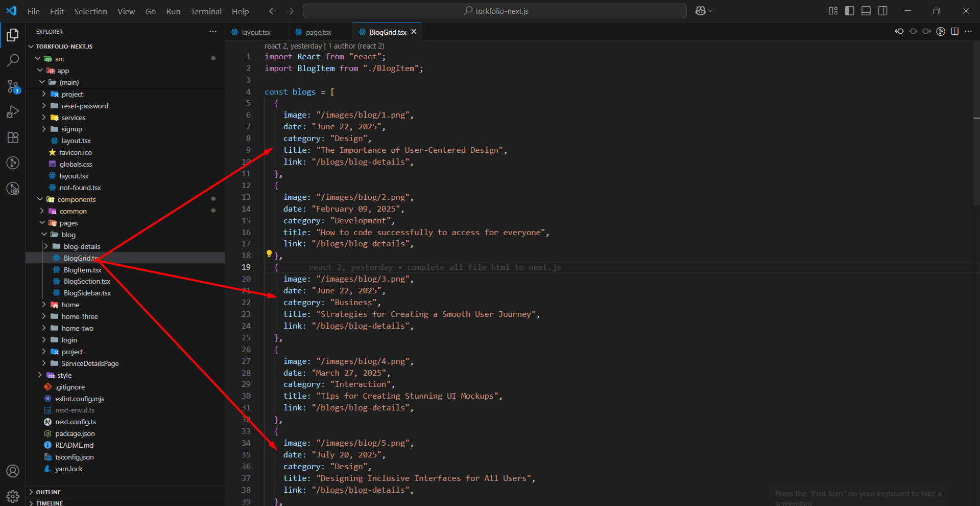Open package.json file
Image resolution: width=980 pixels, height=506 pixels.
tap(125, 433)
